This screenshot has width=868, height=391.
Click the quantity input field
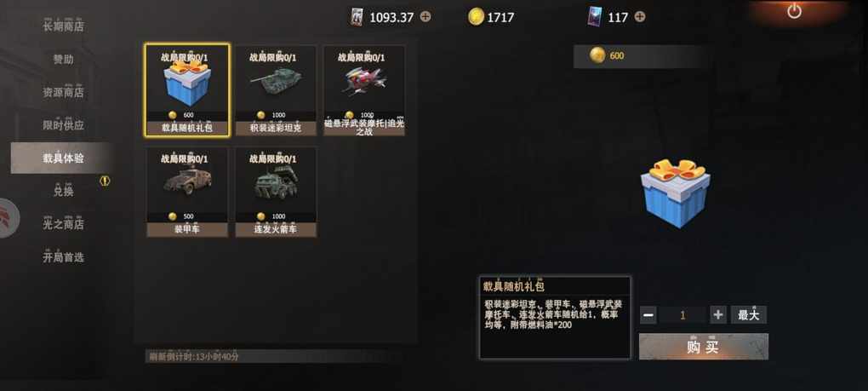(x=683, y=315)
